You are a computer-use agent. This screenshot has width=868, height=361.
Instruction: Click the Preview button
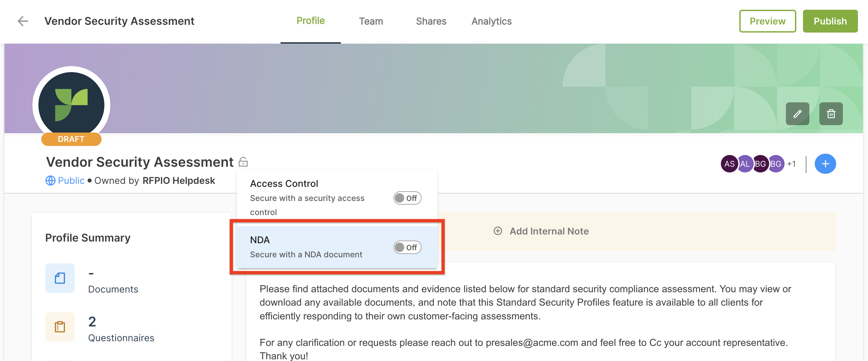tap(767, 21)
